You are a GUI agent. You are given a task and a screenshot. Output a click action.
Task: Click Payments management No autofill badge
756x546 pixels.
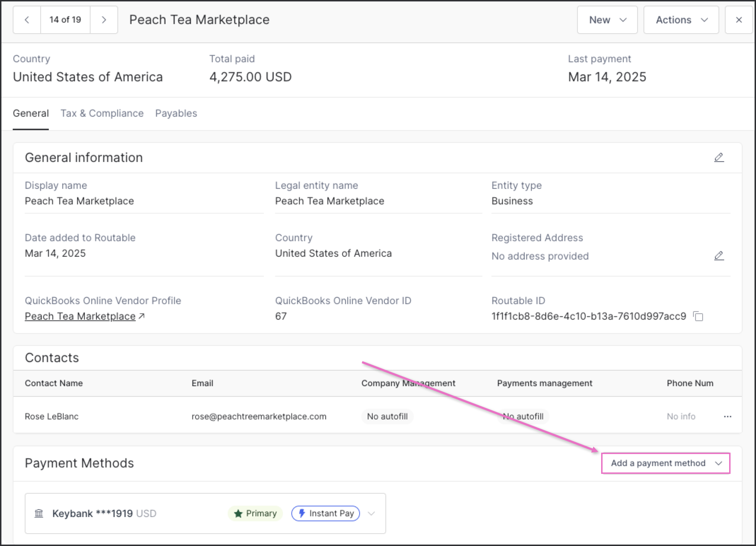coord(523,417)
